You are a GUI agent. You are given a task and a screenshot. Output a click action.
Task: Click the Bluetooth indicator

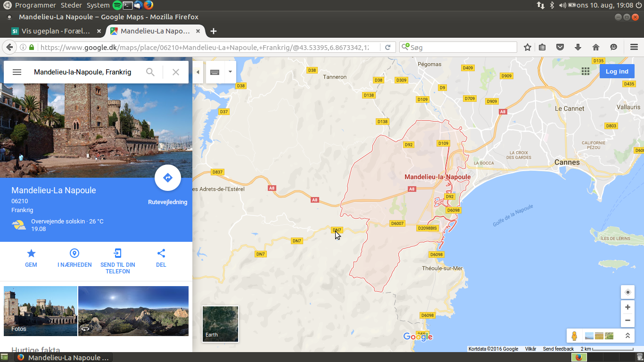click(x=552, y=5)
